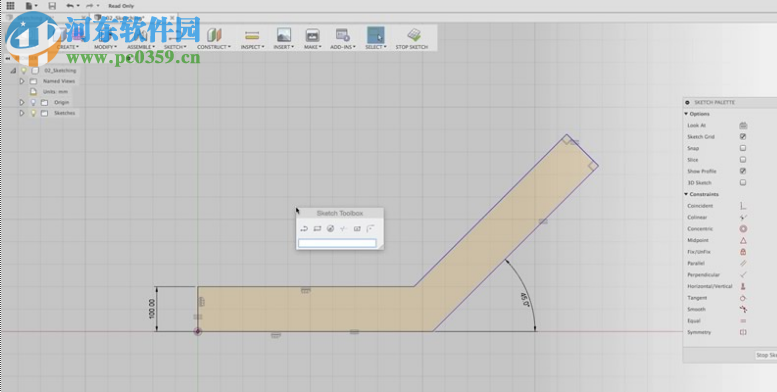Open the File menu dropdown
Viewport: 777px width, 392px height.
pos(31,6)
